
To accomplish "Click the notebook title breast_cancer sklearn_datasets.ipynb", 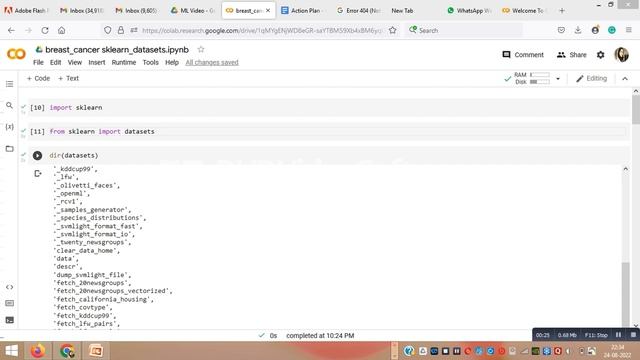I will tap(117, 50).
